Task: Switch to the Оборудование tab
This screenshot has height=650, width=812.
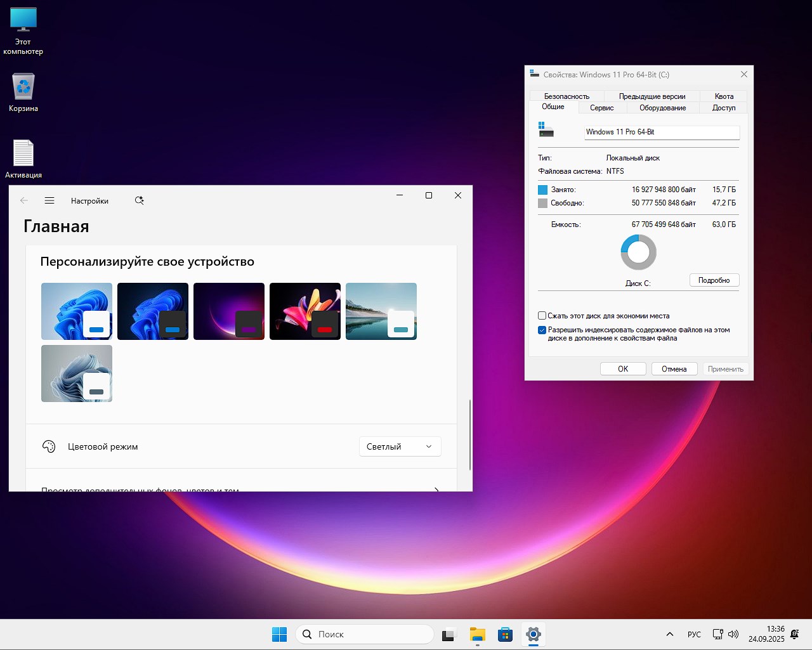Action: 662,108
